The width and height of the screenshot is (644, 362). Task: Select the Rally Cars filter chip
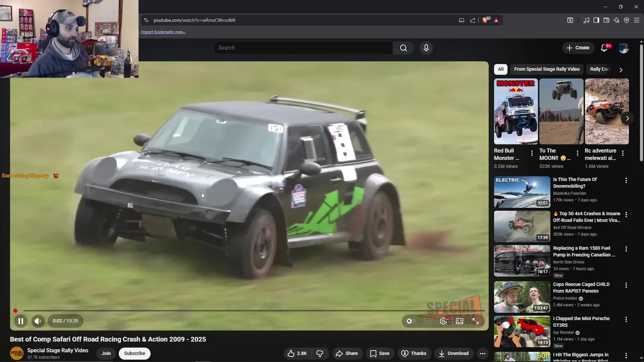[599, 69]
